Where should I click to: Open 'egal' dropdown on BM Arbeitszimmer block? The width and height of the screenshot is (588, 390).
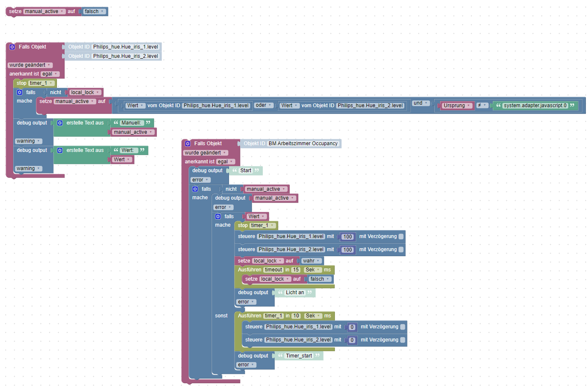[226, 162]
